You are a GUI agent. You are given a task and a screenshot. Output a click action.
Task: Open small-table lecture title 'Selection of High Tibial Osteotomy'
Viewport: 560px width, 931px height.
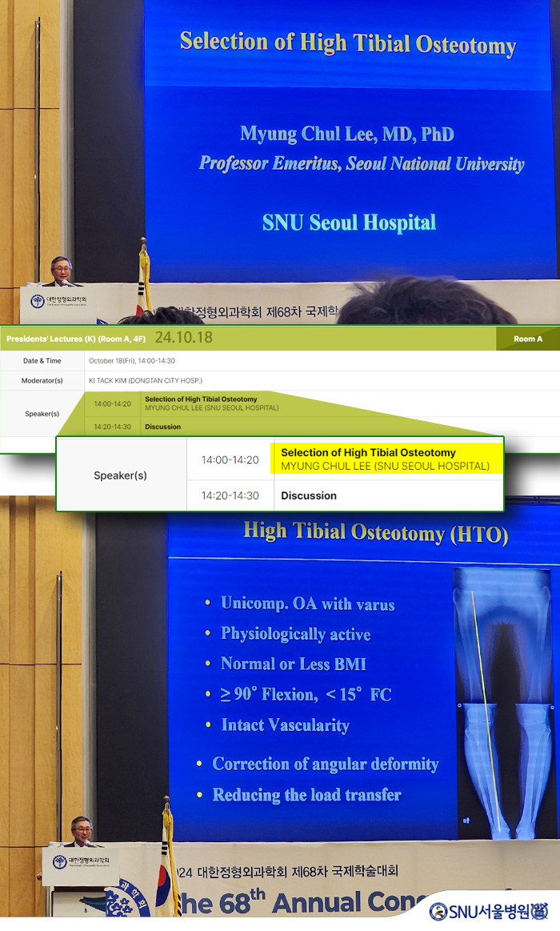201,399
